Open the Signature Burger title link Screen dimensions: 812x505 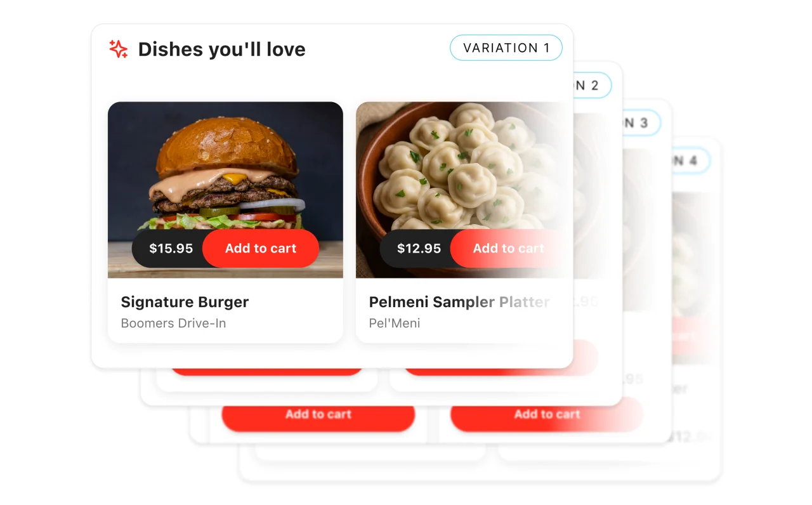[185, 302]
